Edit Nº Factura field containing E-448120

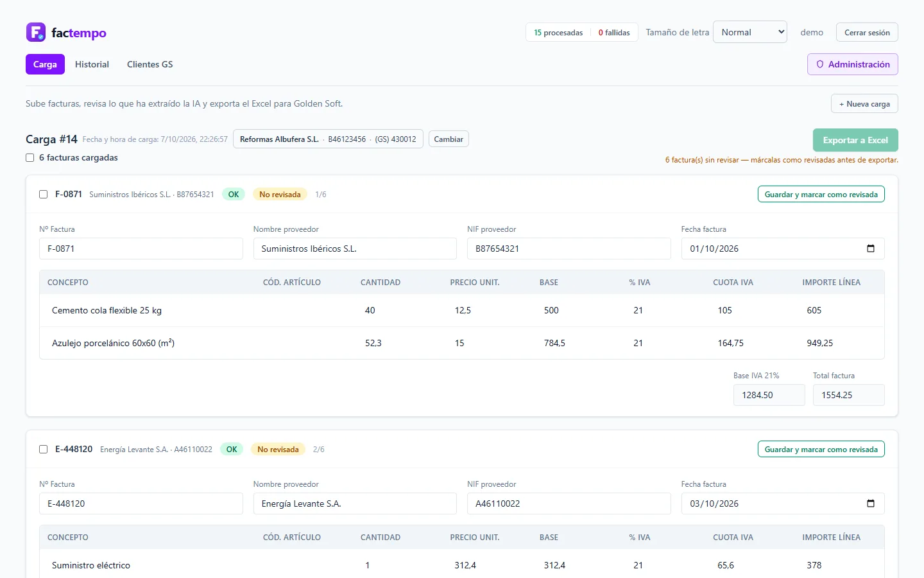point(141,504)
